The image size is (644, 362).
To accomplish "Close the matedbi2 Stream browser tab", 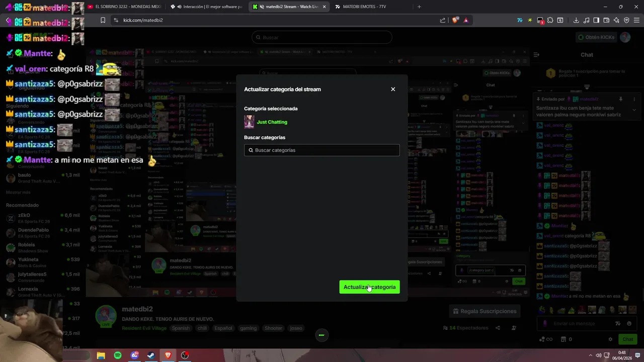I will [325, 7].
